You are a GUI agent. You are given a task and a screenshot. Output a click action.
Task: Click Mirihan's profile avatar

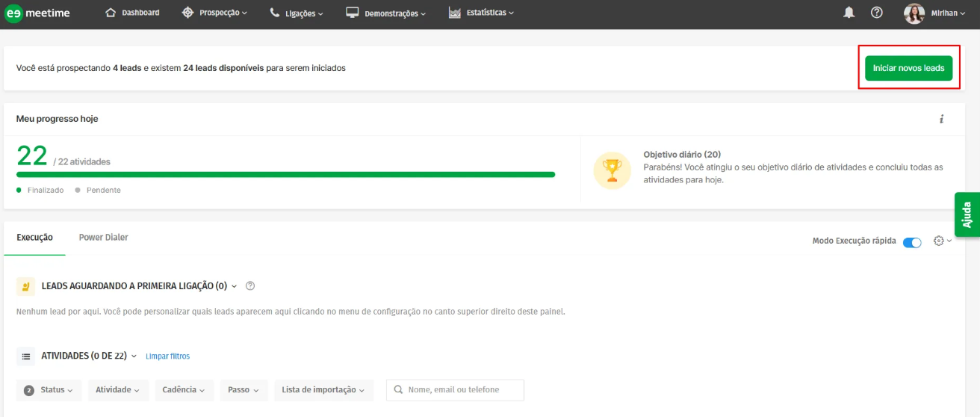click(x=914, y=13)
